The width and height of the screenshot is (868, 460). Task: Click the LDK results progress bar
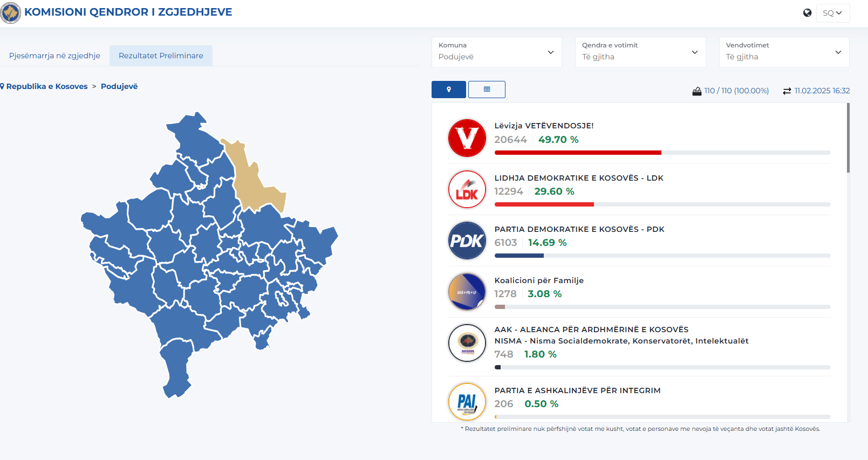[x=662, y=204]
